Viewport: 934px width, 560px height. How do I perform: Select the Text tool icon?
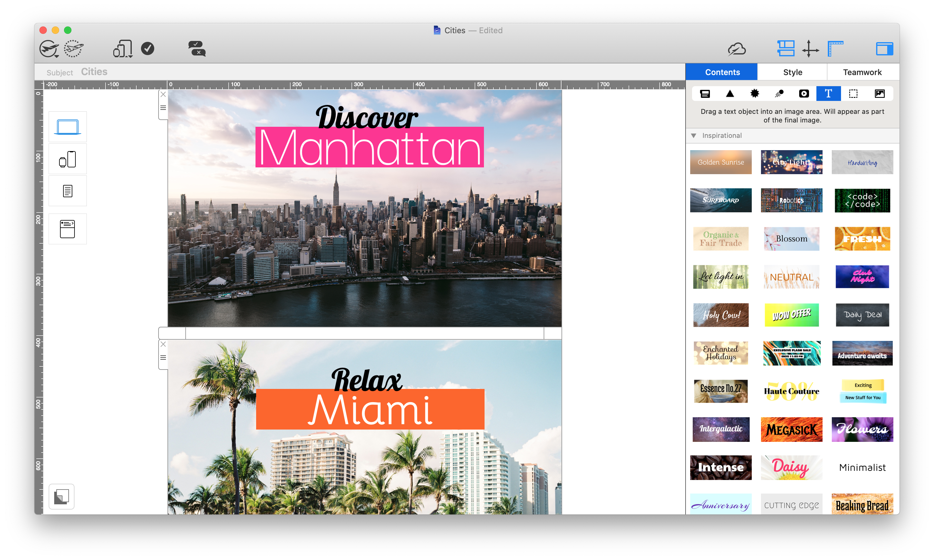click(x=829, y=93)
